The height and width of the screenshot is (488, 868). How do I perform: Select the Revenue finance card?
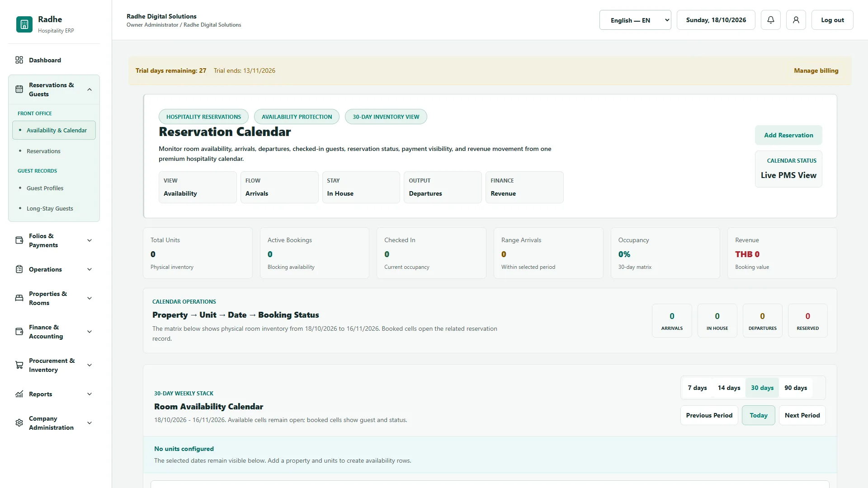pos(524,187)
